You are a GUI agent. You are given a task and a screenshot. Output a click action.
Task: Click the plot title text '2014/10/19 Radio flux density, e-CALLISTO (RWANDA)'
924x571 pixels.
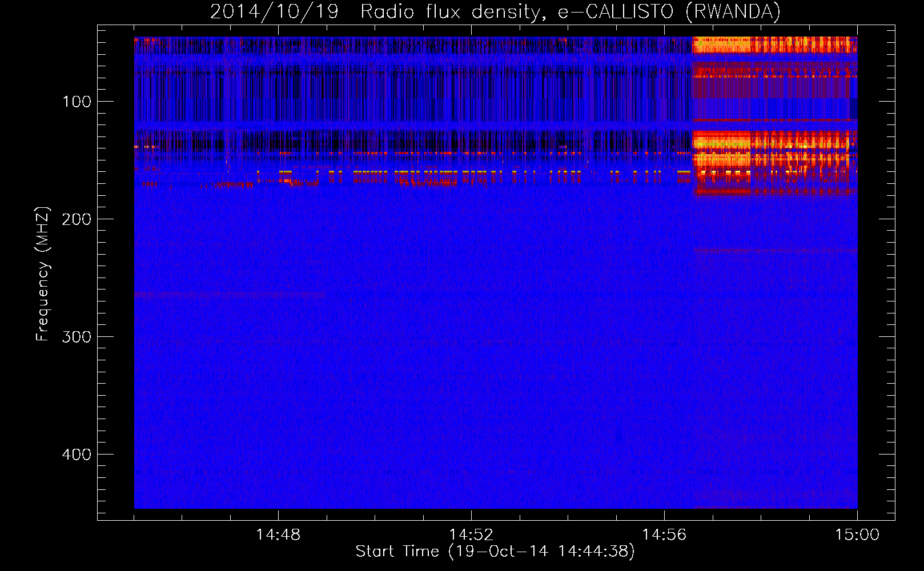495,12
